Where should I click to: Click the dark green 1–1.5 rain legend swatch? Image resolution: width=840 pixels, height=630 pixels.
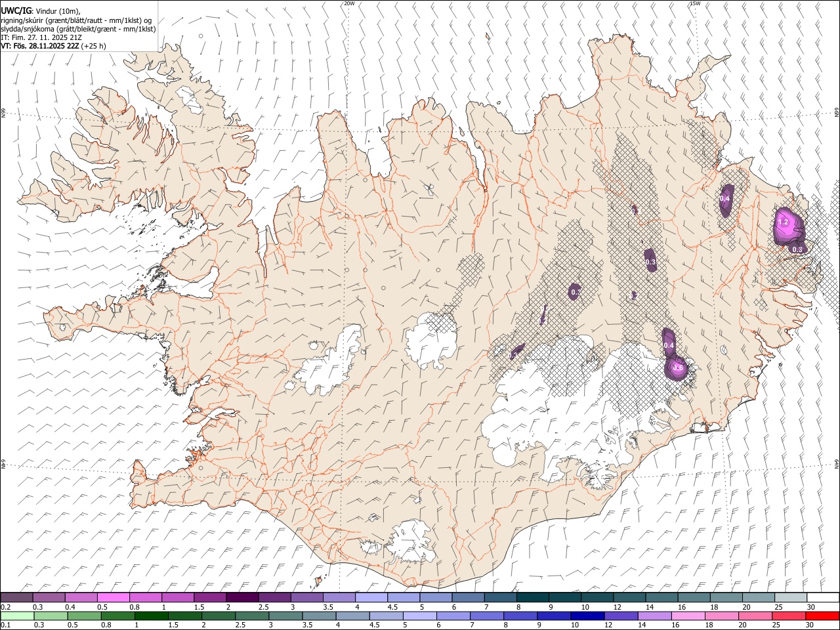pyautogui.click(x=150, y=616)
